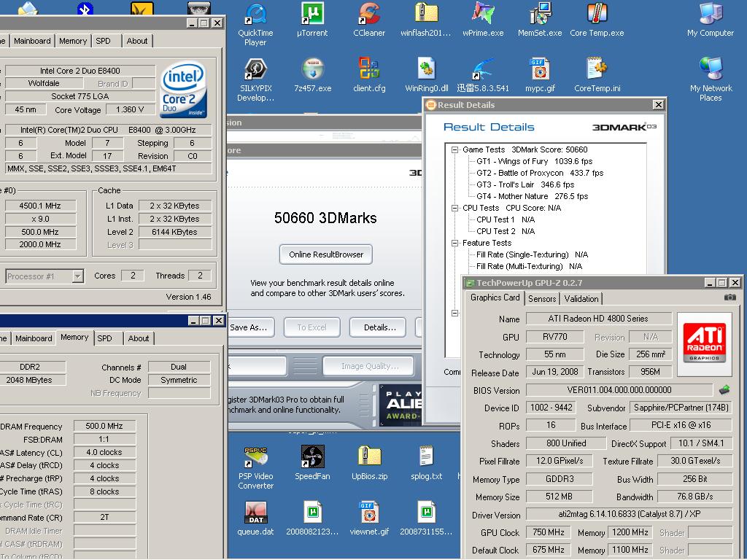Viewport: 747px width, 560px height.
Task: Open the PSP Video Converter shortcut
Action: (x=255, y=457)
